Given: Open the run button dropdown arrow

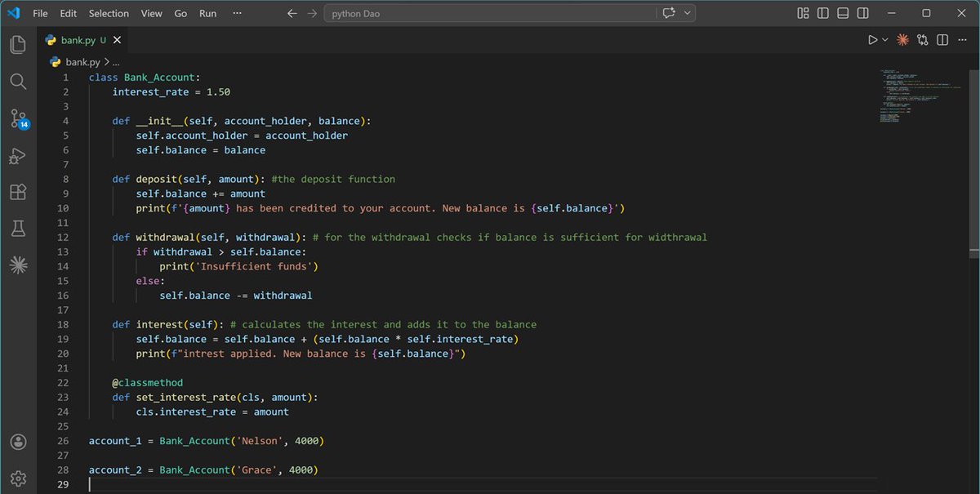Looking at the screenshot, I should [884, 39].
